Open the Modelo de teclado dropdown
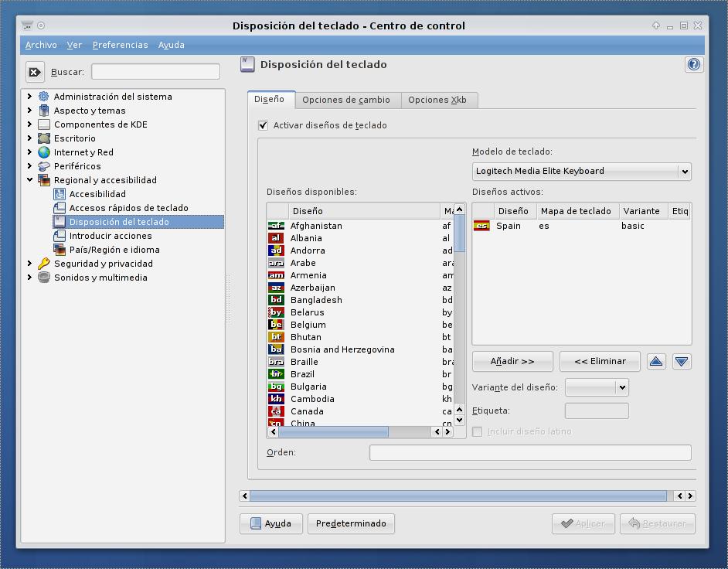 [582, 172]
